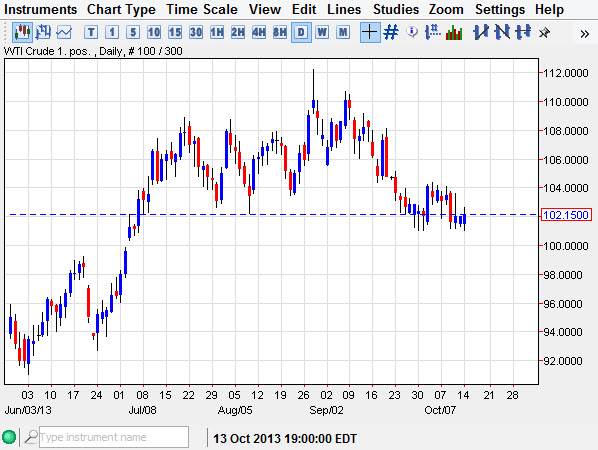The height and width of the screenshot is (450, 598).
Task: Click the green connection status indicator
Action: click(x=9, y=437)
